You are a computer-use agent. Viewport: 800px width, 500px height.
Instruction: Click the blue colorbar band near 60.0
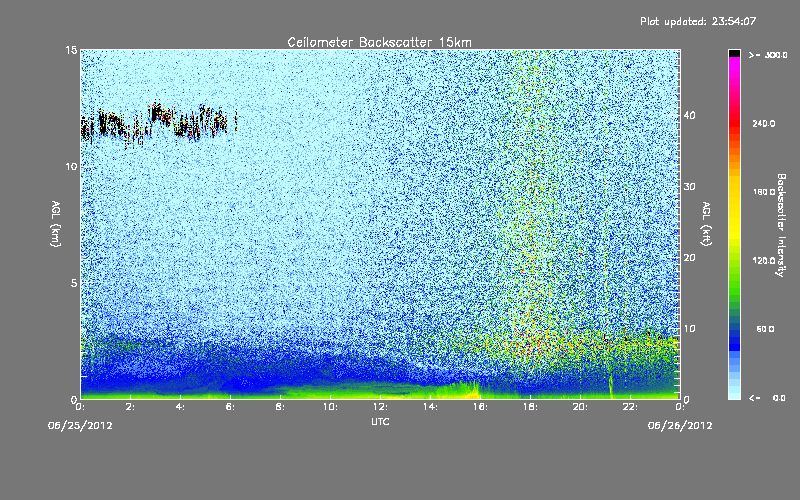[x=734, y=332]
